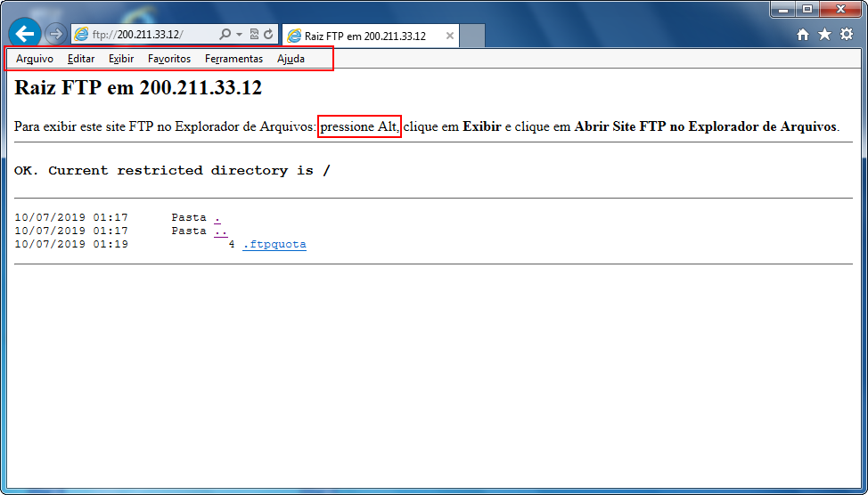This screenshot has width=868, height=495.
Task: Close the Raiz FTP tab
Action: coord(449,36)
